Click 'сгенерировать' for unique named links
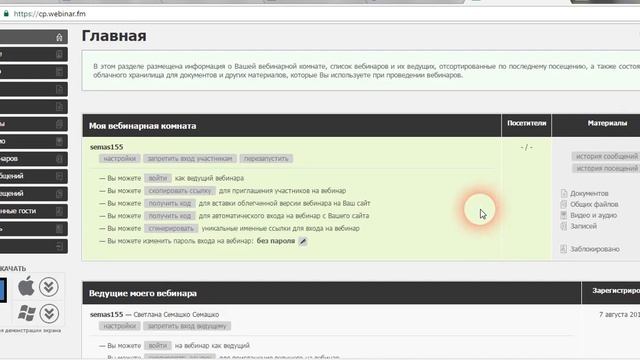Screen dimensions: 640x360 (171, 229)
